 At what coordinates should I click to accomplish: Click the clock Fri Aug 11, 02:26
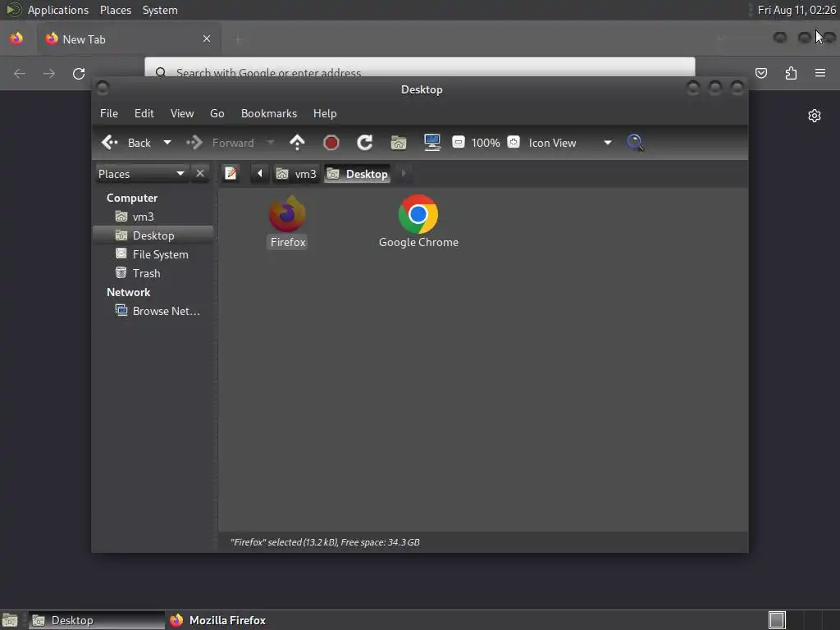coord(797,10)
